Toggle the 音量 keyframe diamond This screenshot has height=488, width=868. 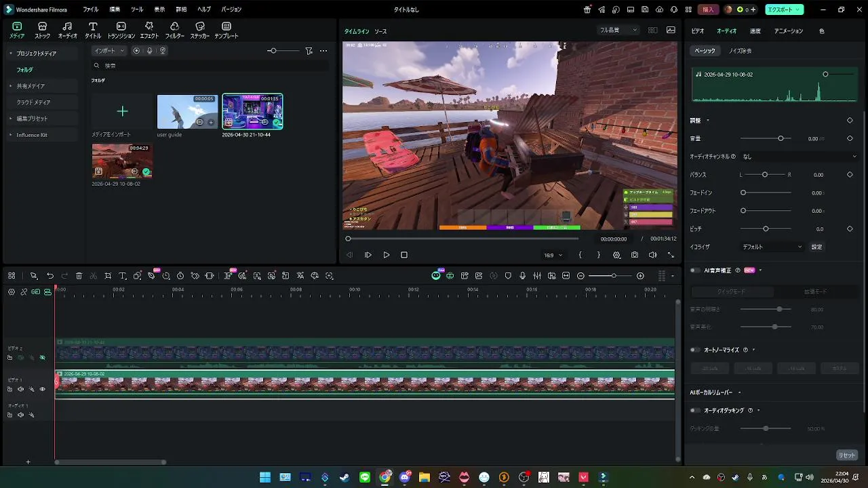coord(850,138)
